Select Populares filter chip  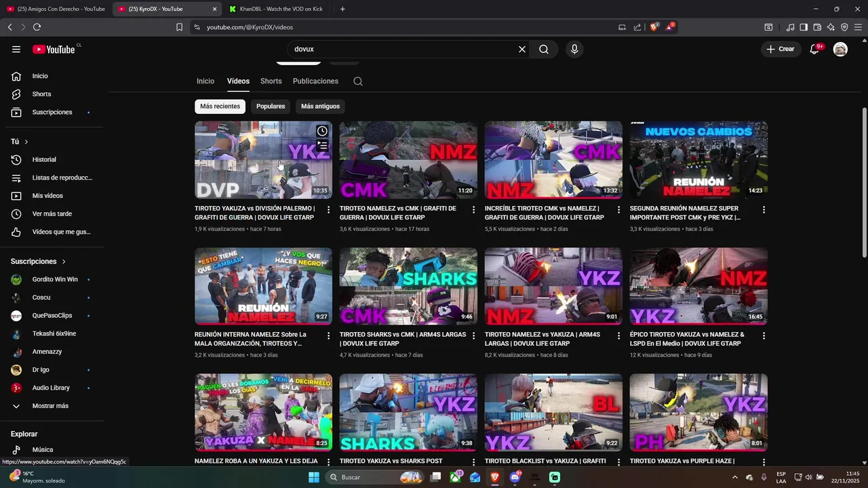pos(271,106)
